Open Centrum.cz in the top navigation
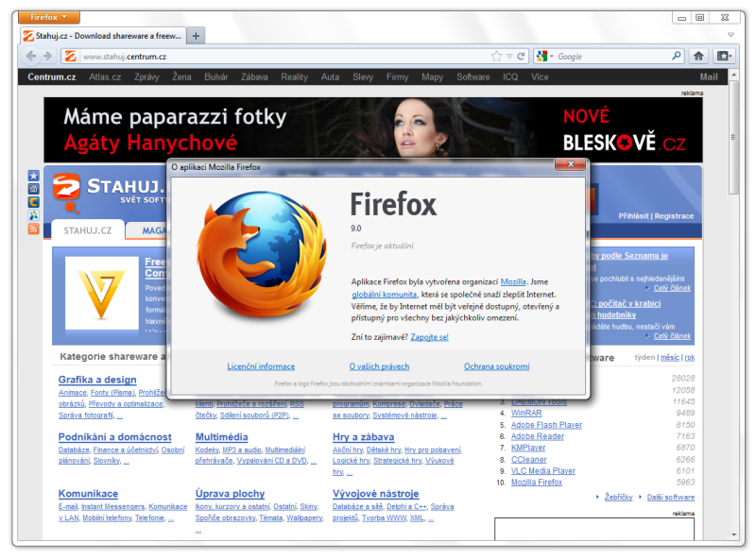The width and height of the screenshot is (756, 559). click(x=52, y=77)
